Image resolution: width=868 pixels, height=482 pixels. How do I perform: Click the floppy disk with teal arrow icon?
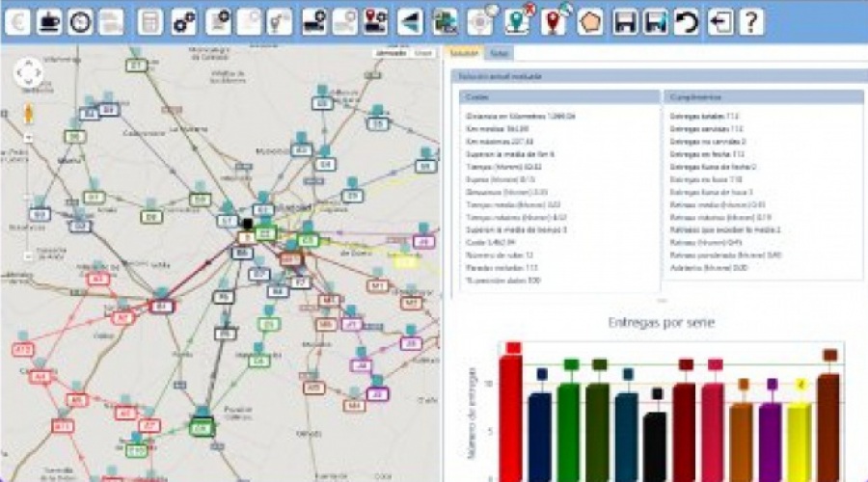coord(656,22)
